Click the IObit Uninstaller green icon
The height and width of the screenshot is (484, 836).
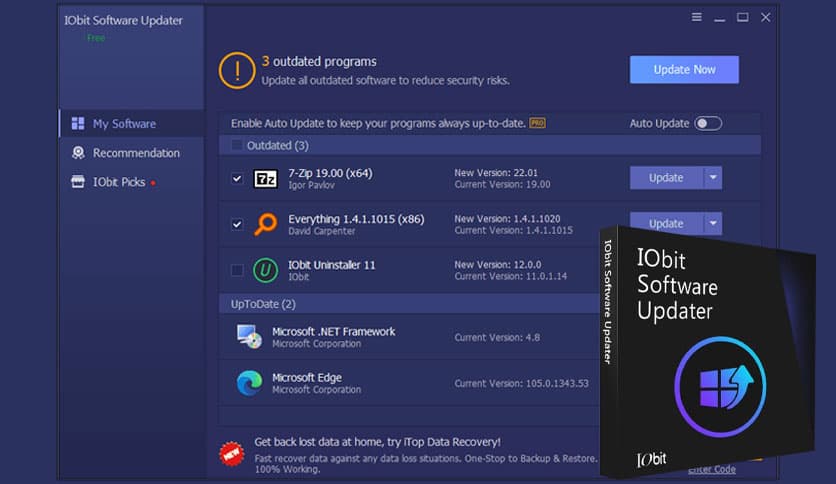pyautogui.click(x=265, y=270)
